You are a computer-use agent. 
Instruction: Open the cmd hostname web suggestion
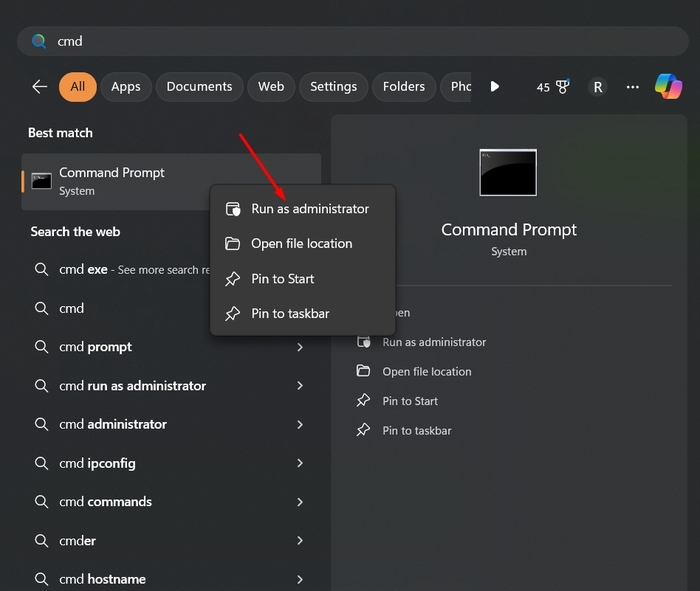pos(171,579)
